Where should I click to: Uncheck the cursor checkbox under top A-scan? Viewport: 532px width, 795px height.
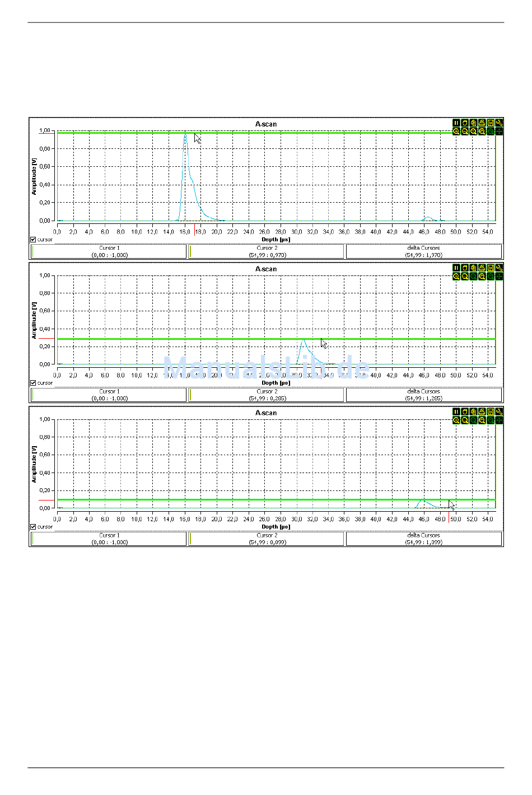[x=33, y=240]
